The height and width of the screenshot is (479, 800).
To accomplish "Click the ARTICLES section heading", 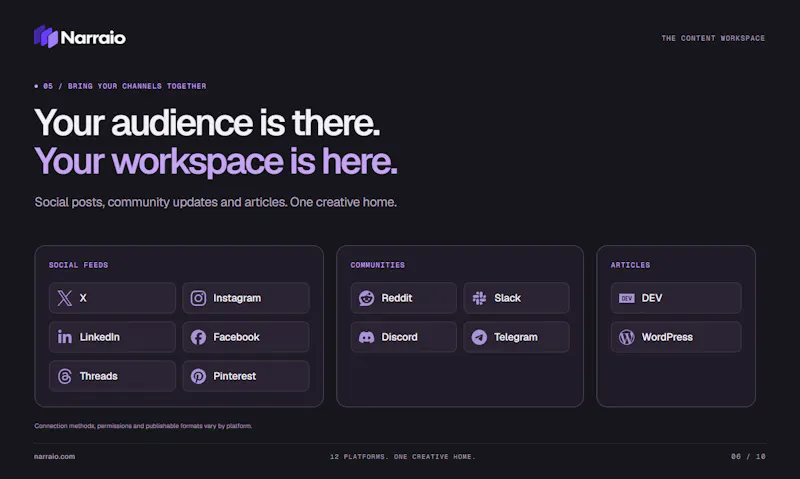I will pos(630,265).
